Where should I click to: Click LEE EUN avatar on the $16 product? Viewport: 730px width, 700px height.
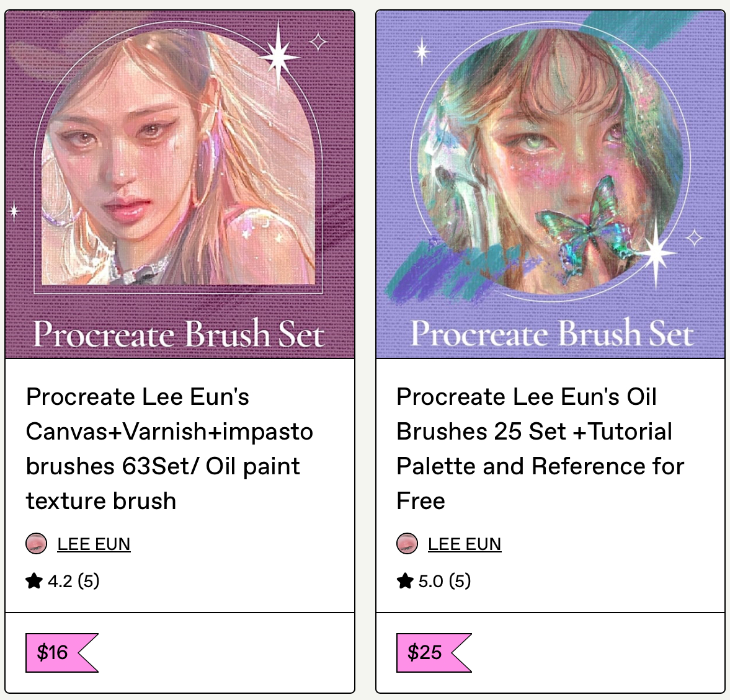click(x=37, y=544)
